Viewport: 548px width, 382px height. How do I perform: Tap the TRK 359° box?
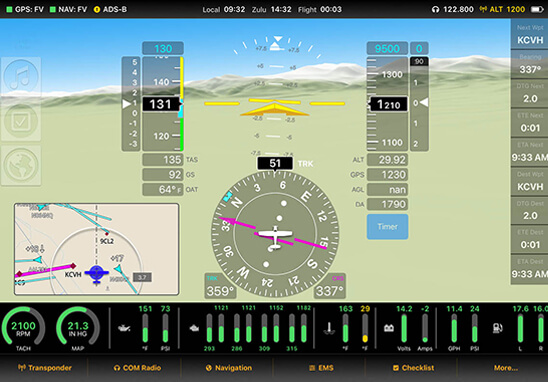coord(220,287)
